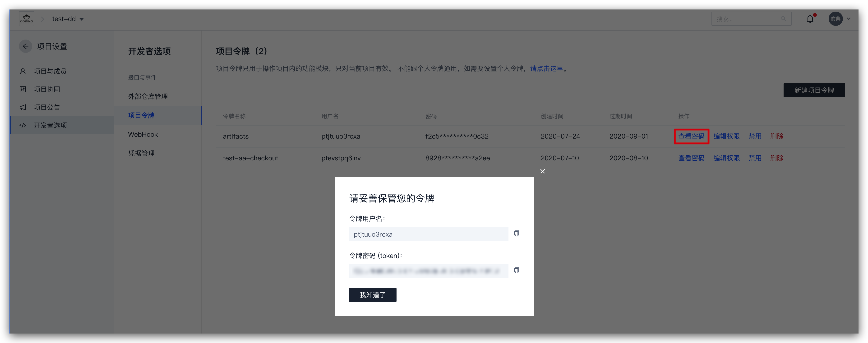The height and width of the screenshot is (343, 868).
Task: Click the 项目与成员 person icon
Action: coord(23,71)
